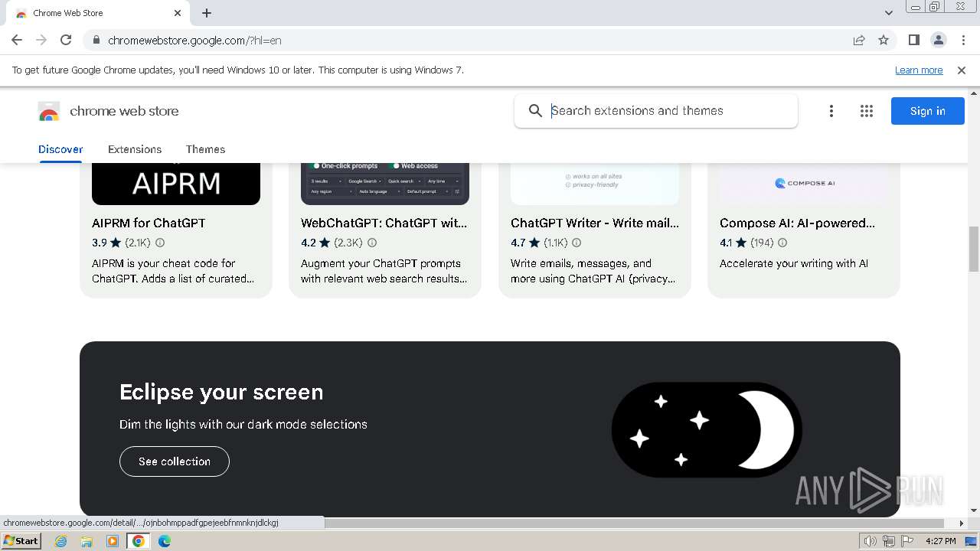The height and width of the screenshot is (551, 980).
Task: Click the volume speaker tray icon
Action: (x=870, y=541)
